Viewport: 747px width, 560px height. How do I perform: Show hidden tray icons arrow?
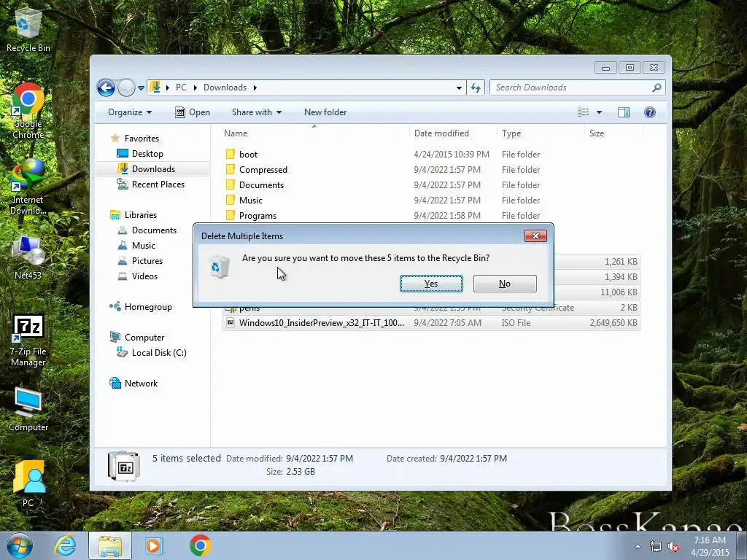pos(638,546)
